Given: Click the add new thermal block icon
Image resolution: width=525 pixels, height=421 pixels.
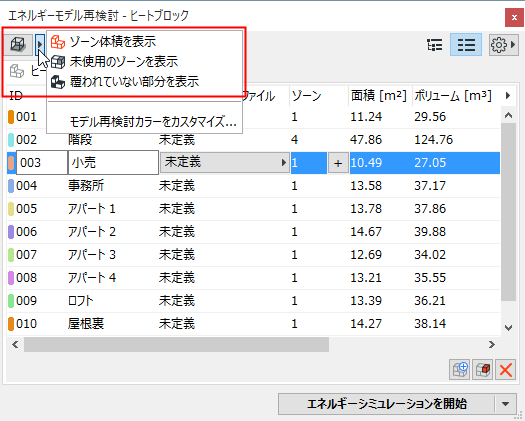Looking at the screenshot, I should coord(459,370).
